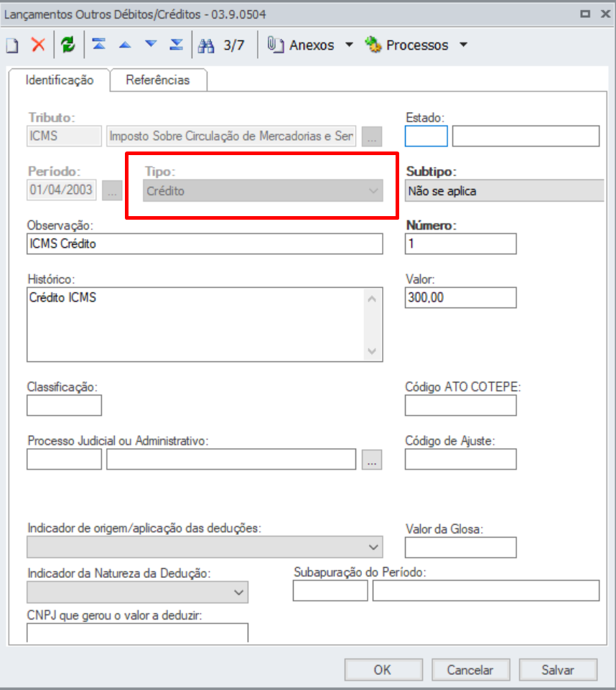616x690 pixels.
Task: Click the Código ATO COTEPE field
Action: click(461, 405)
